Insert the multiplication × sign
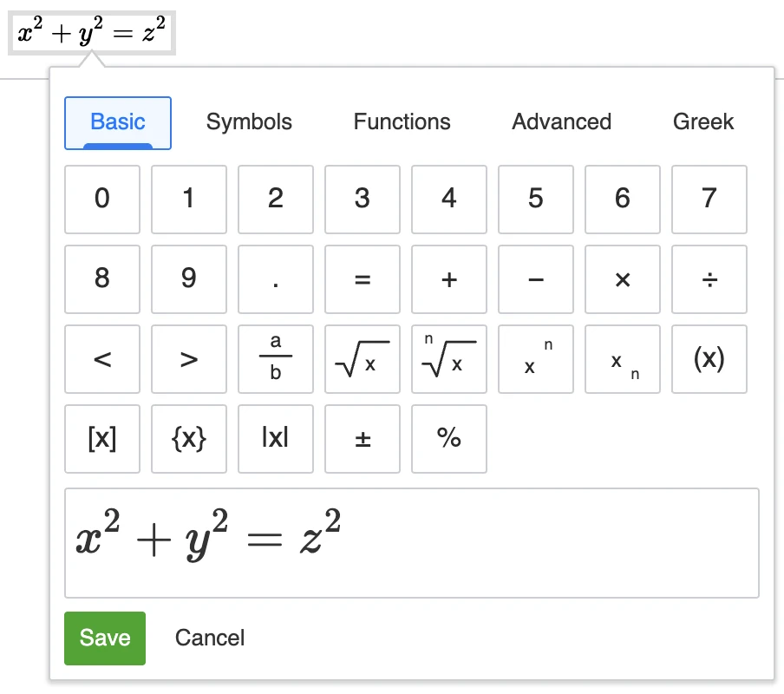Viewport: 784px width, 694px height. click(x=623, y=279)
